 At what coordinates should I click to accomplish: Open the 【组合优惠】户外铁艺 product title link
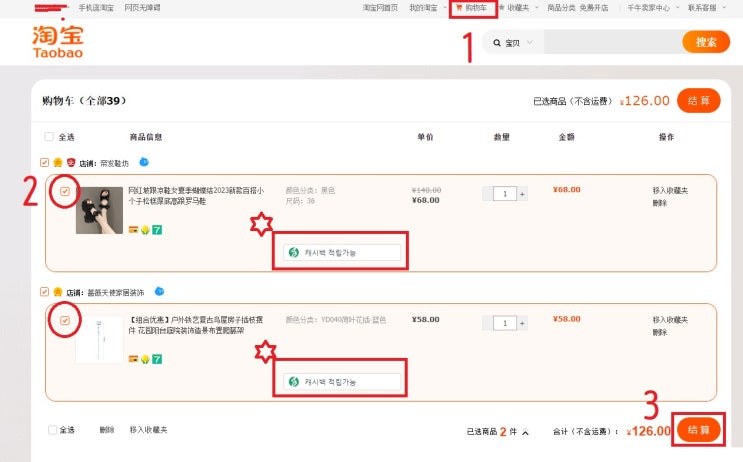coord(196,325)
